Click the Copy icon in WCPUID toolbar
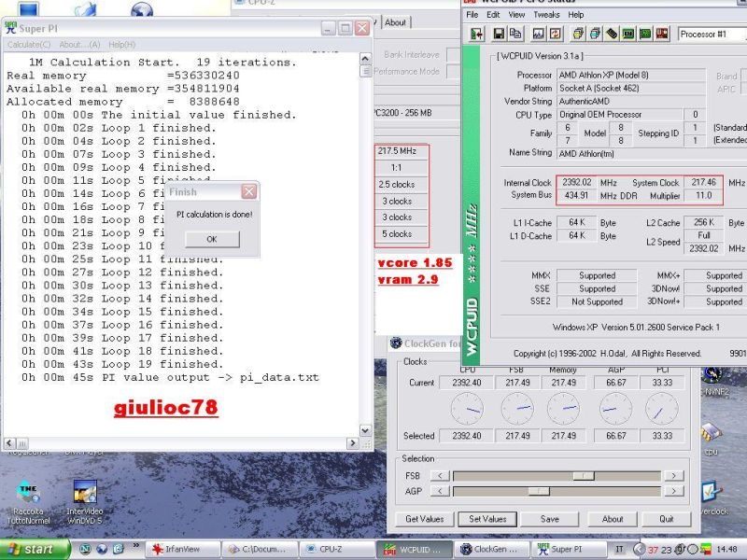 515,34
